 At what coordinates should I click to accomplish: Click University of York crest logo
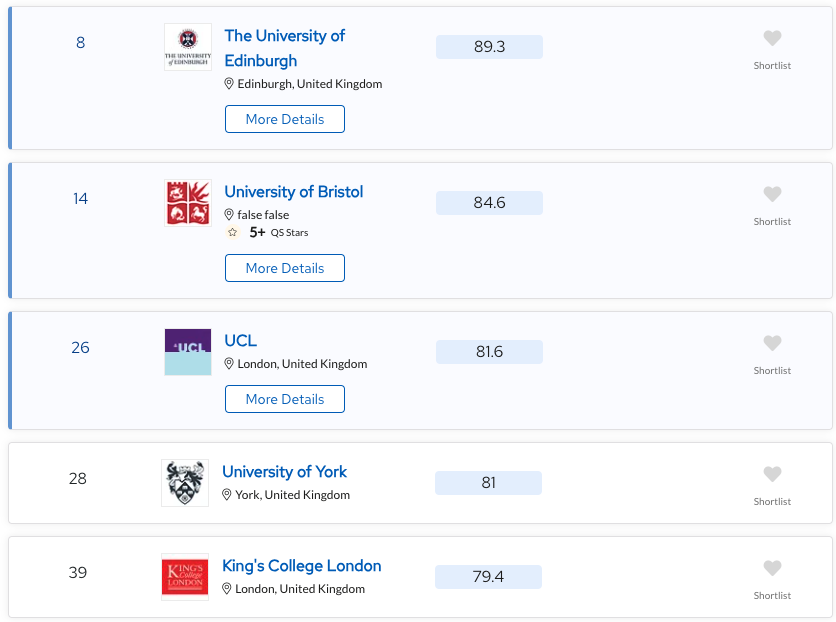185,483
